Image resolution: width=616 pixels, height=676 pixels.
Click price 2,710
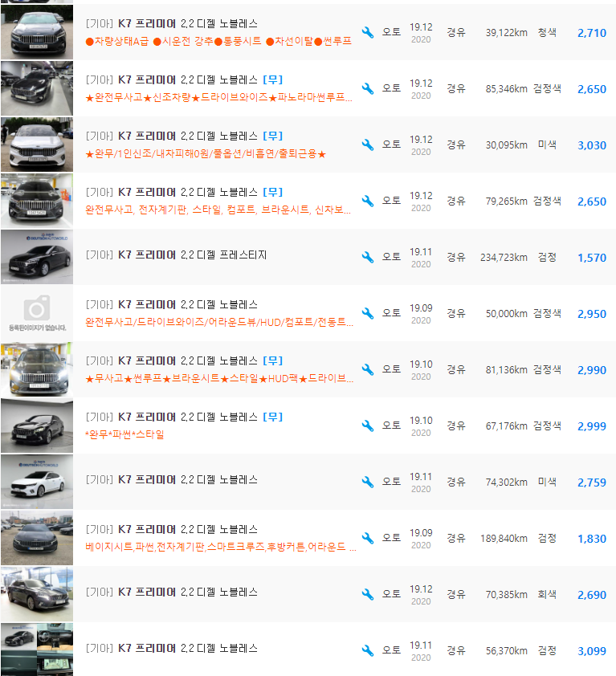[x=592, y=33]
